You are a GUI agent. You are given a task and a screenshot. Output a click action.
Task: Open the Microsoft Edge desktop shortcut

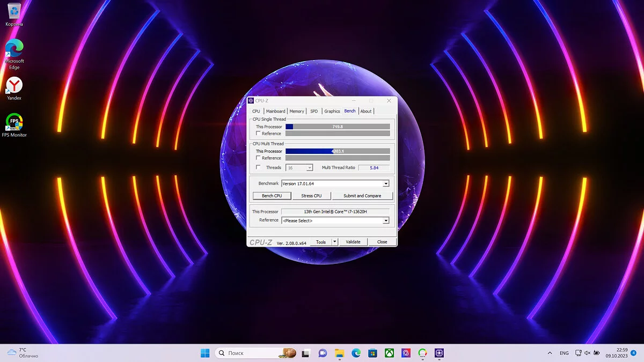tap(14, 49)
